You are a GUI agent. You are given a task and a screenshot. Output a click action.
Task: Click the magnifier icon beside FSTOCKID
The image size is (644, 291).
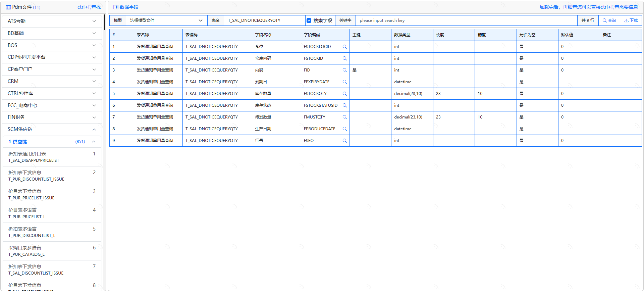[x=344, y=58]
